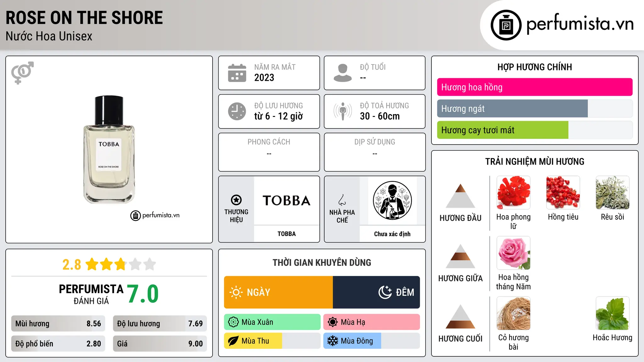
Task: Click the moon icon in the Đêm bar
Action: [x=385, y=292]
